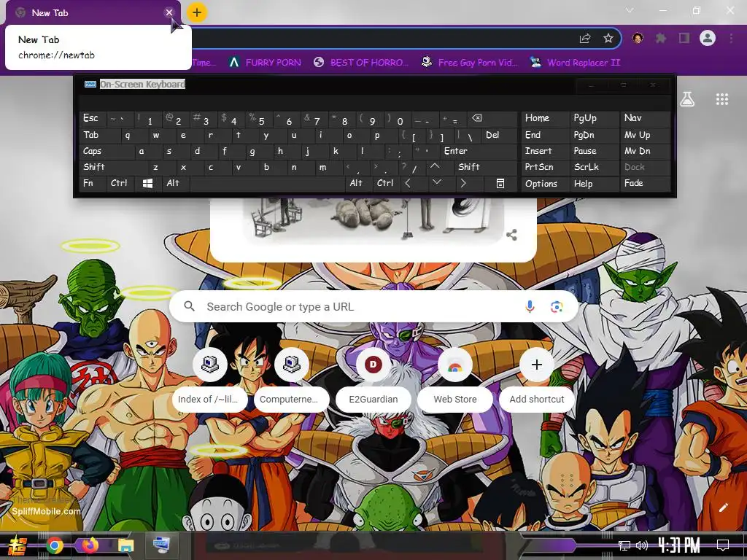Click Help on On-Screen Keyboard
747x560 pixels.
[594, 183]
